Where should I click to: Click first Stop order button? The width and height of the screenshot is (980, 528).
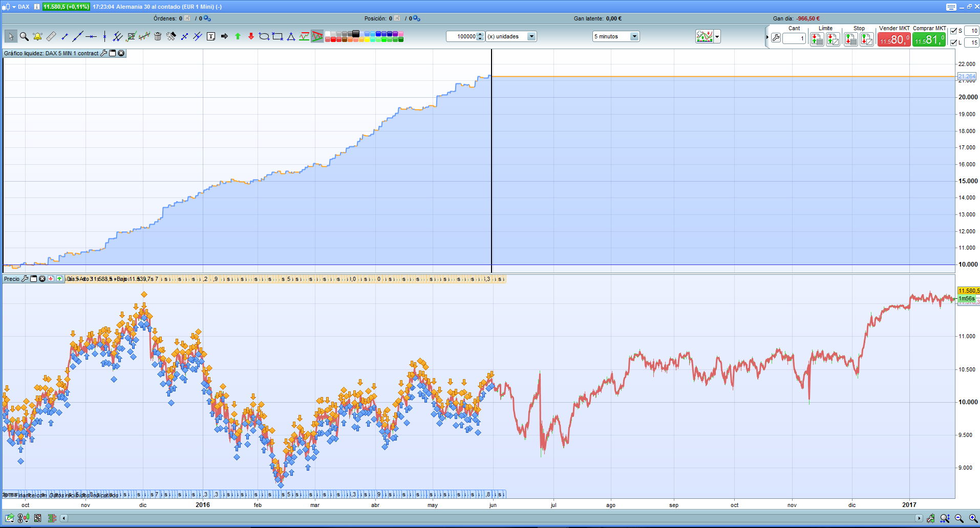(x=851, y=39)
